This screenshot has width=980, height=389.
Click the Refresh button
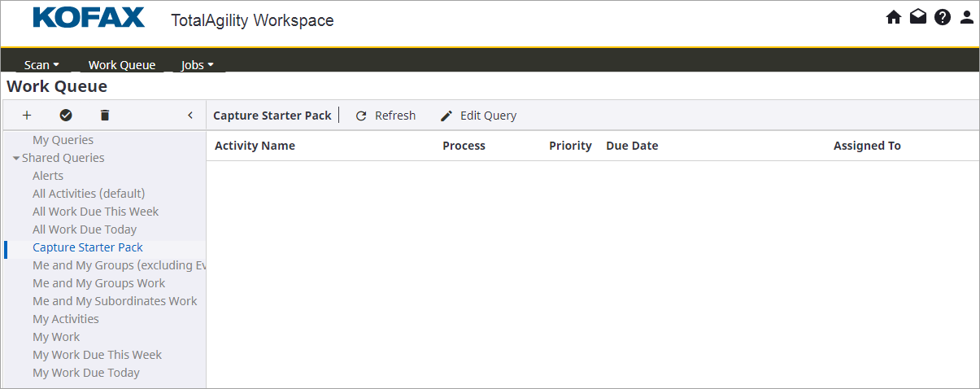point(385,116)
